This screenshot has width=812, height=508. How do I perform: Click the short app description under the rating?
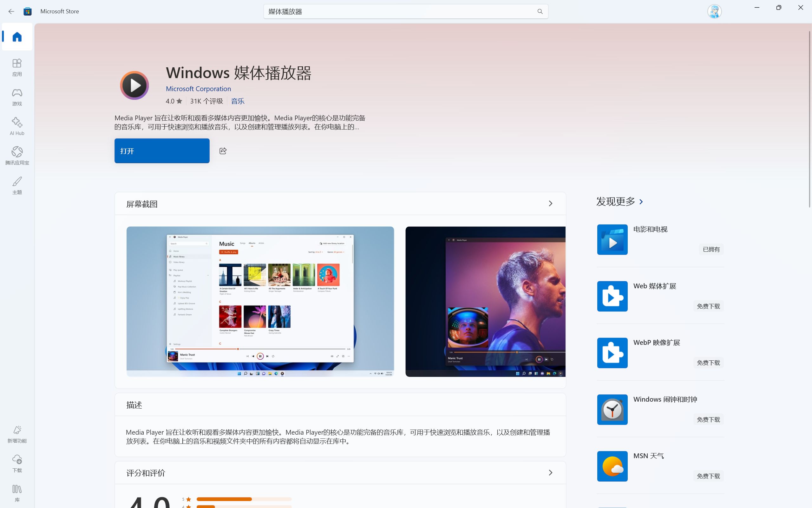(240, 122)
